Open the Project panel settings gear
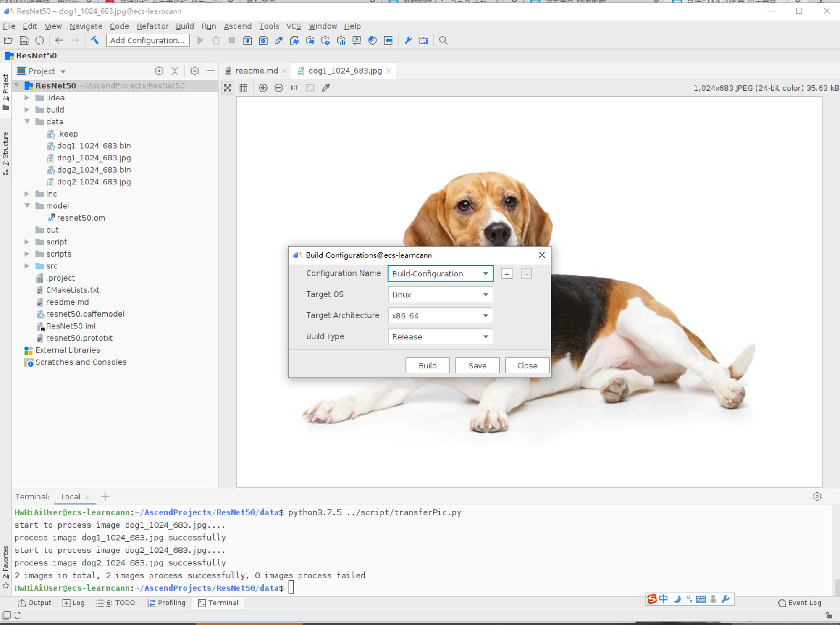The width and height of the screenshot is (840, 625). [194, 71]
